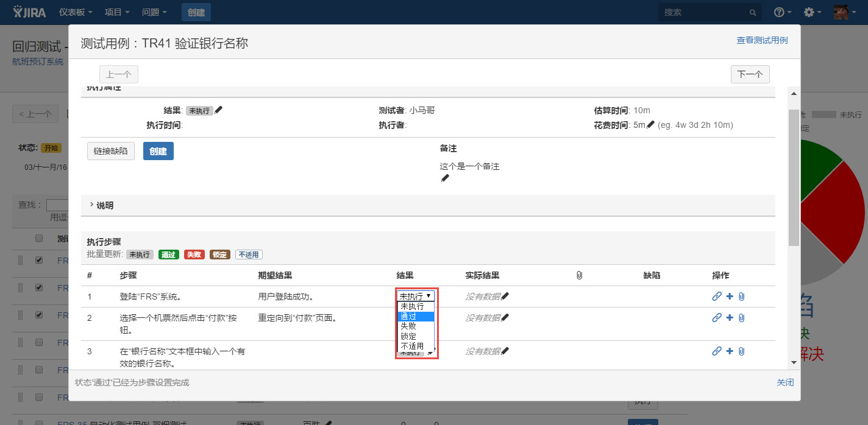Viewport: 868px width, 425px height.
Task: Choose 失败 option in result dropdown list
Action: [416, 326]
